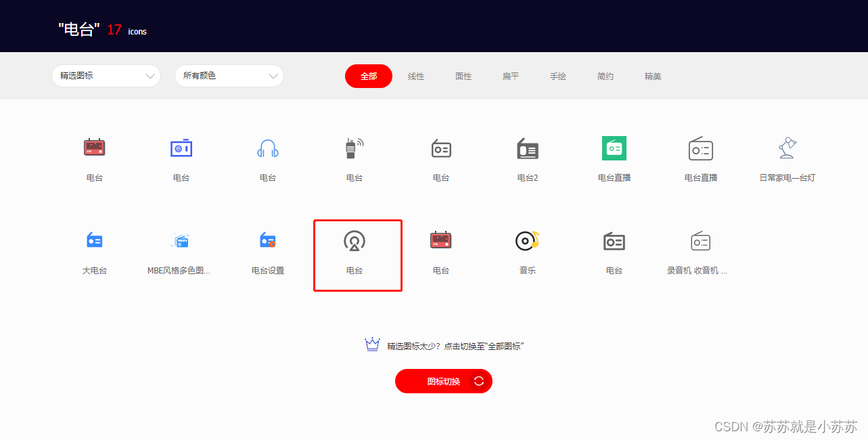Switch to the 面性 tab
The width and height of the screenshot is (868, 440).
[463, 76]
